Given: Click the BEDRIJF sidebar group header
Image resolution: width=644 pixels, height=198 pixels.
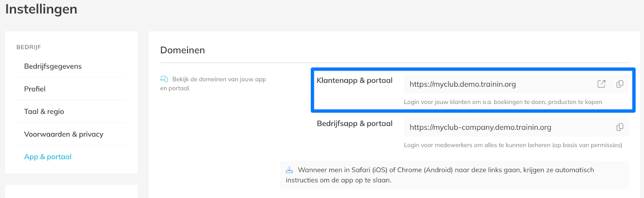Looking at the screenshot, I should [29, 47].
